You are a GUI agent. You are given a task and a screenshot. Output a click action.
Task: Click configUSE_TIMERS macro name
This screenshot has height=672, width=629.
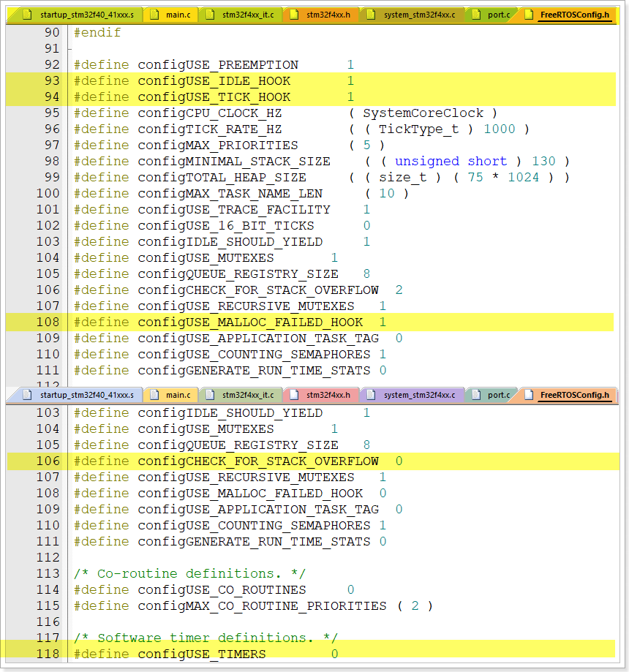pyautogui.click(x=202, y=654)
